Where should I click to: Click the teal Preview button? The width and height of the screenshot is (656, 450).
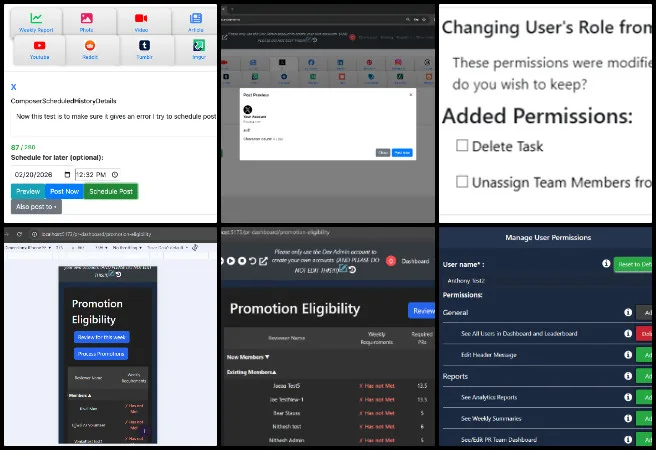28,191
